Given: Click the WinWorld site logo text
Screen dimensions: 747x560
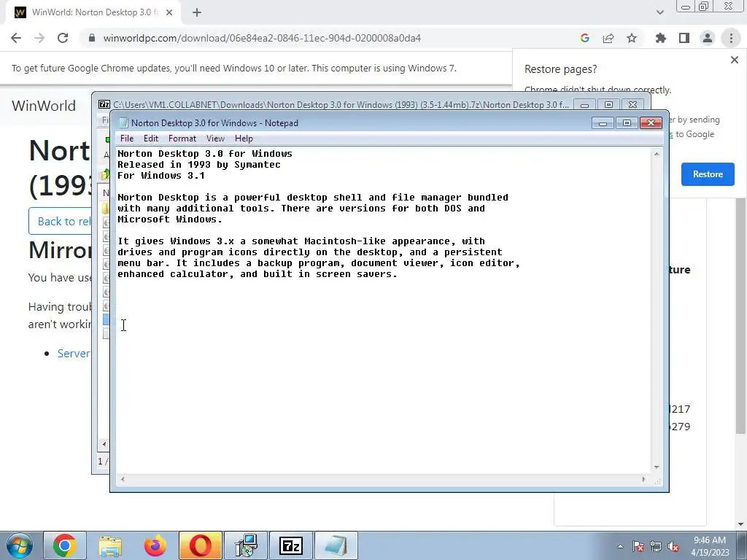Looking at the screenshot, I should coord(44,106).
